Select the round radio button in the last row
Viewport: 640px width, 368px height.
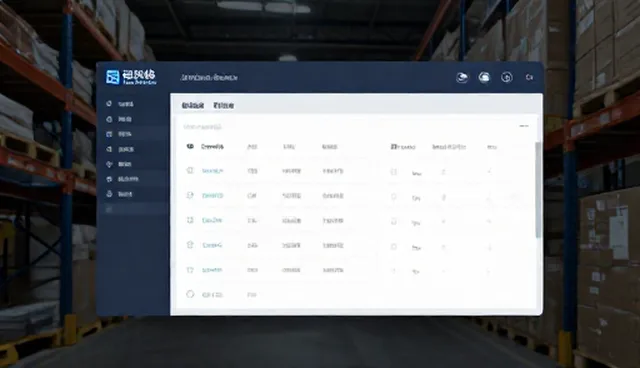coord(190,294)
